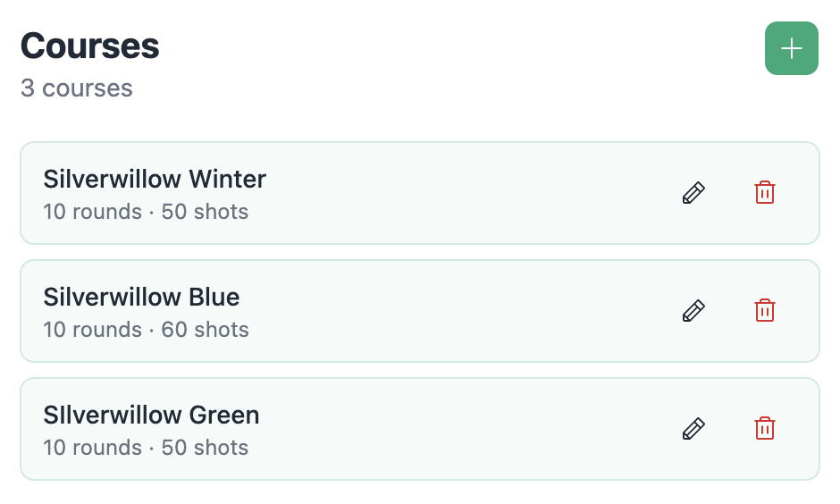The width and height of the screenshot is (840, 504).
Task: Click the "50 shots" label of Silverwillow Winter
Action: click(205, 212)
